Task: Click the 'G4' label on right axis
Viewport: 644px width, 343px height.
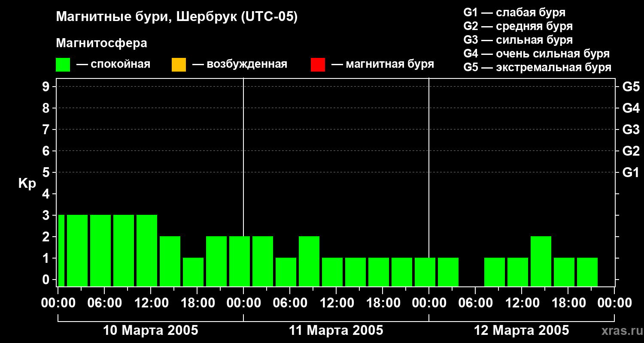Action: coord(631,108)
